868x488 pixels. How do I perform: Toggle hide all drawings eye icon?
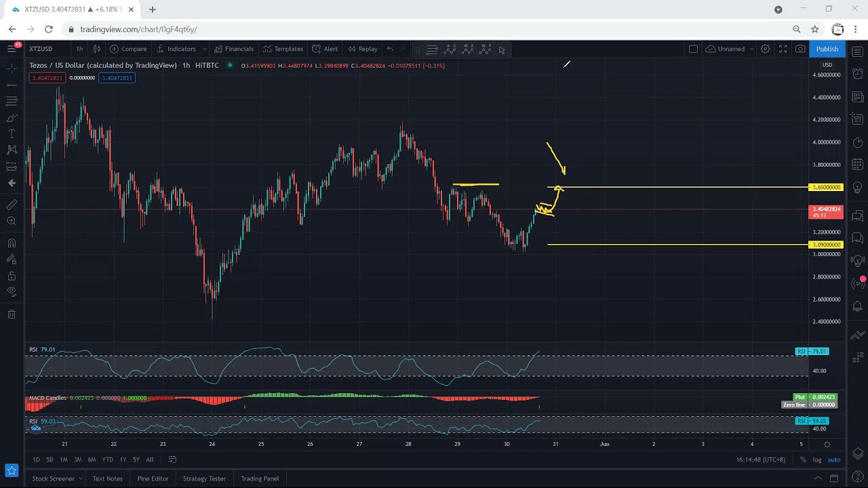point(12,292)
